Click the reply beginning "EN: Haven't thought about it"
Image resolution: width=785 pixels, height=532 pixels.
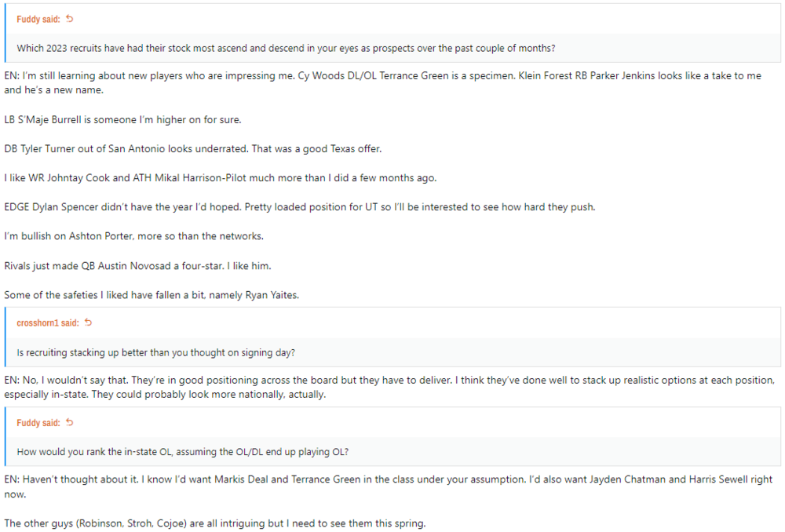pos(389,486)
